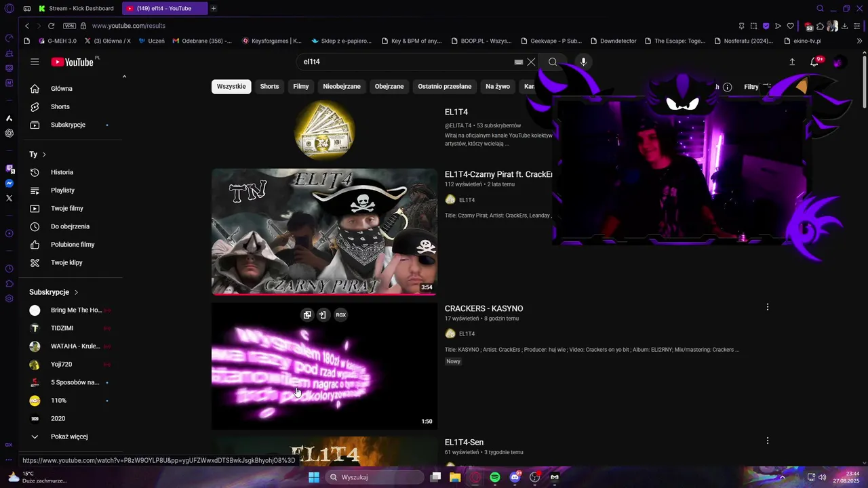Select the Na żywo filter chip
Image resolution: width=868 pixels, height=488 pixels.
tap(498, 87)
